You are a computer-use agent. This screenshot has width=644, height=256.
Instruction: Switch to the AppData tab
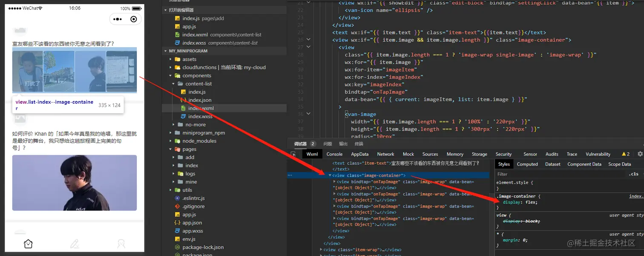[359, 154]
